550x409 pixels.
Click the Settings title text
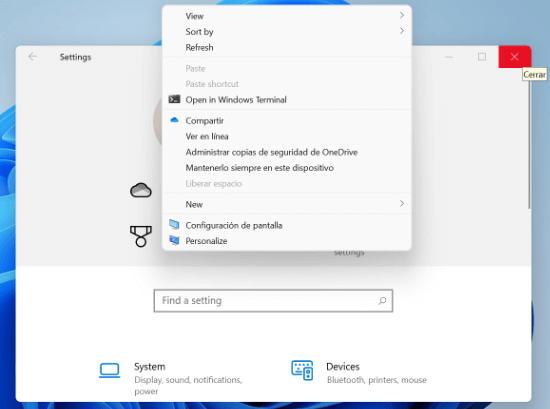[75, 57]
